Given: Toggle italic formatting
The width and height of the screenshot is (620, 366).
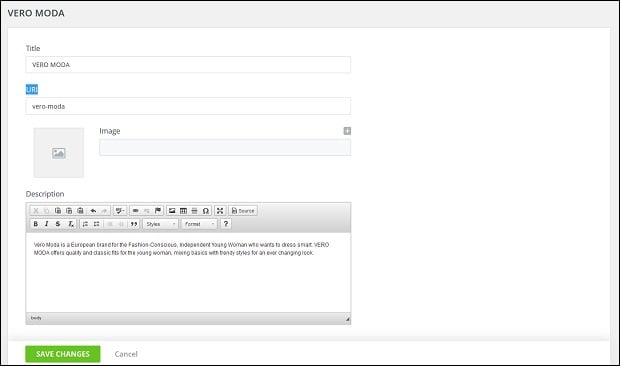Looking at the screenshot, I should click(x=47, y=224).
